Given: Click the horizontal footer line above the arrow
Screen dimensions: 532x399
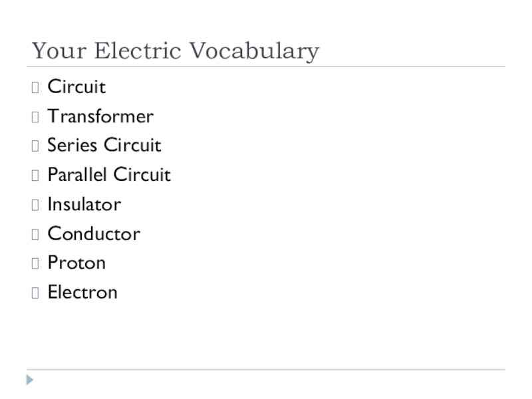Looking at the screenshot, I should pyautogui.click(x=266, y=370).
